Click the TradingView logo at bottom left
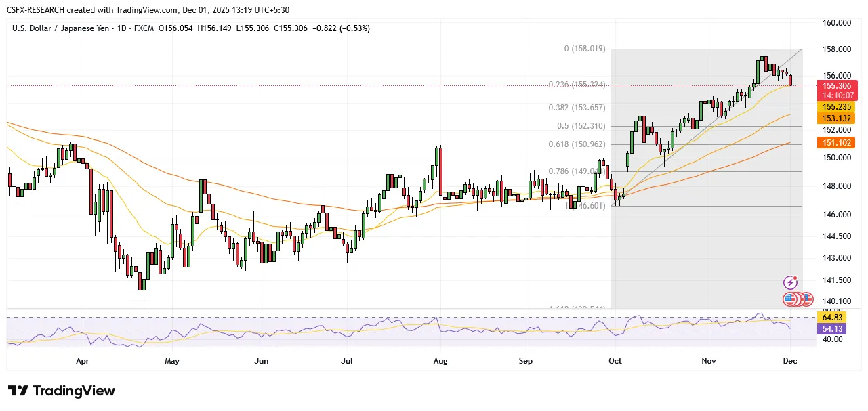The width and height of the screenshot is (868, 411). coord(62,391)
